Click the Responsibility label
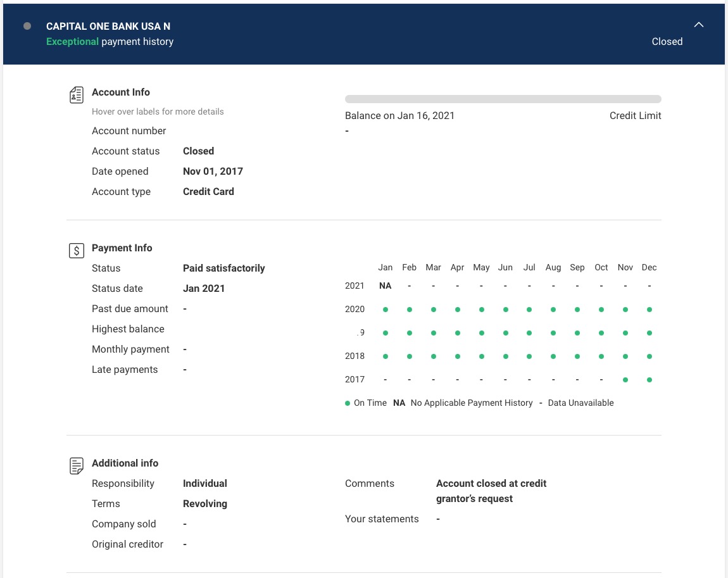This screenshot has height=578, width=728. point(123,484)
